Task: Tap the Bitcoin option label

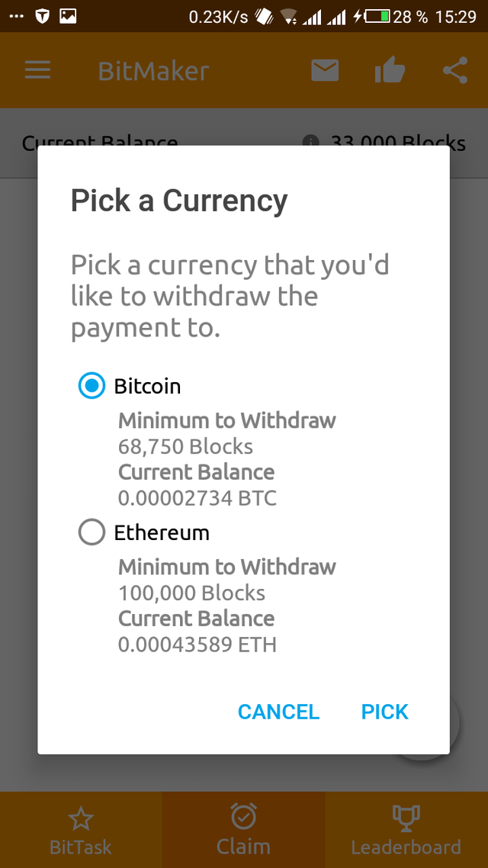Action: [x=148, y=386]
